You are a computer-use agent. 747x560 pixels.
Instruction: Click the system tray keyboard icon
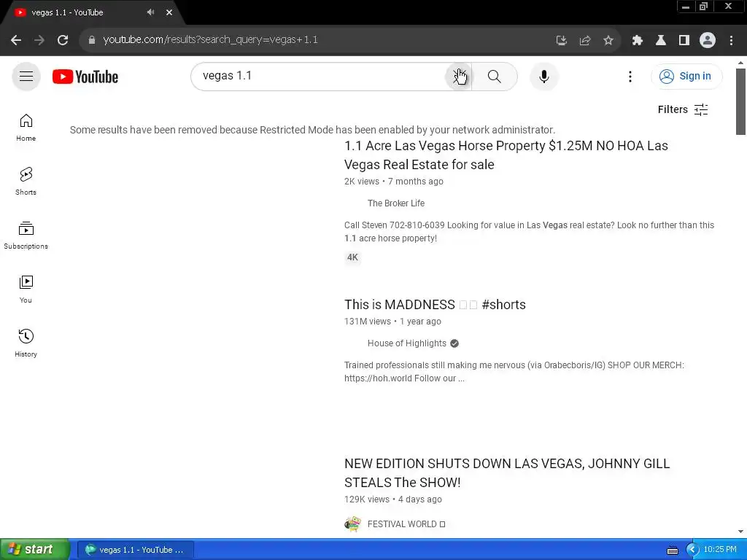point(672,551)
